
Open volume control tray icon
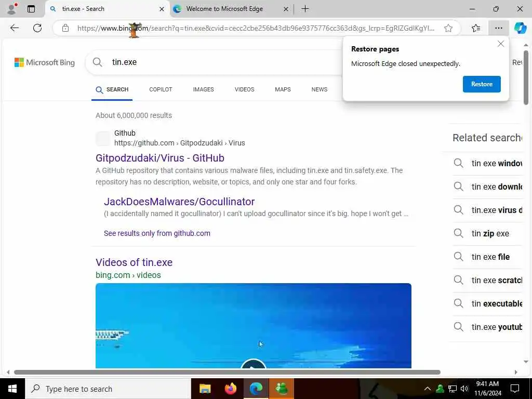click(x=464, y=389)
